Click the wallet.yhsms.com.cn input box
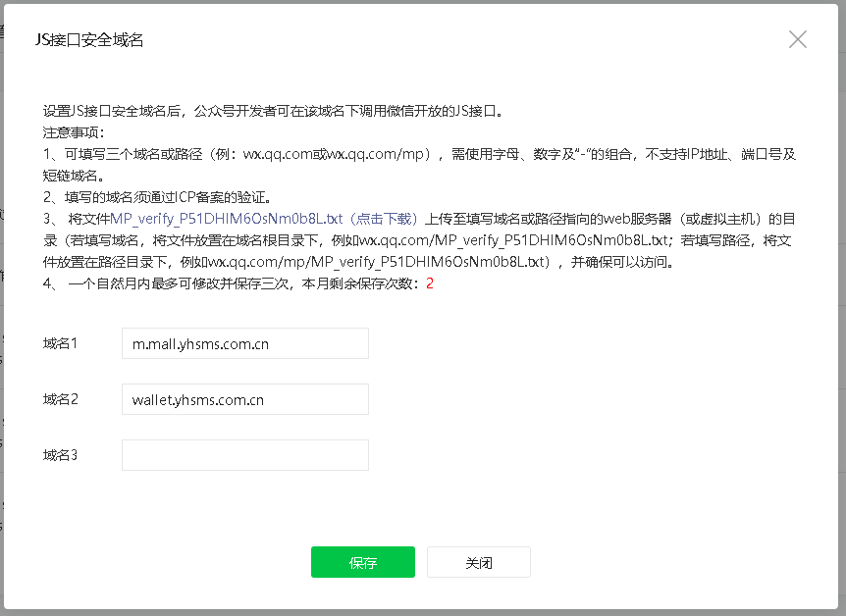The image size is (846, 616). coord(244,400)
